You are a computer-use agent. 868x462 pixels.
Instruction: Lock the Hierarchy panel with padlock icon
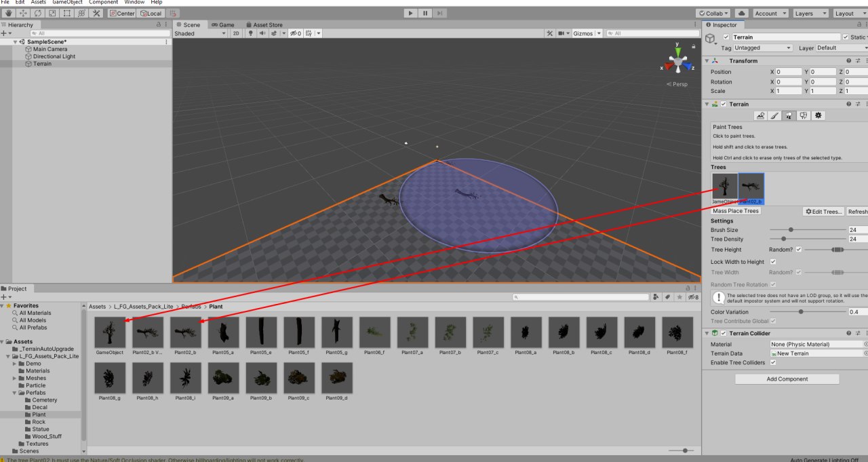pyautogui.click(x=157, y=24)
